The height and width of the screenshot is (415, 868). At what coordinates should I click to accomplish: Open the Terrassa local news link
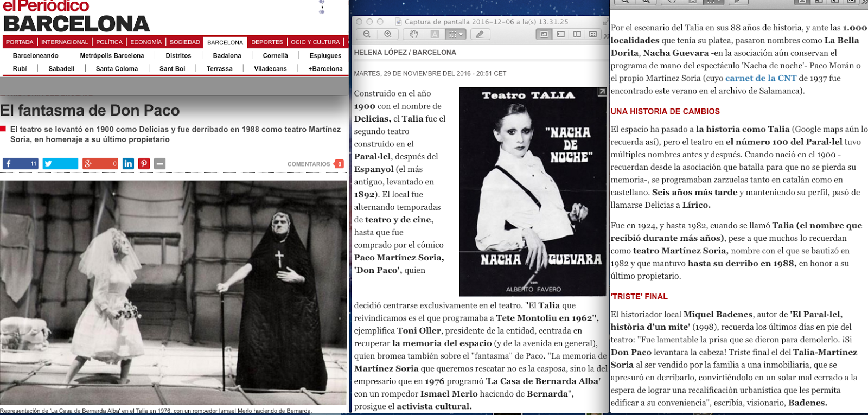[x=220, y=69]
